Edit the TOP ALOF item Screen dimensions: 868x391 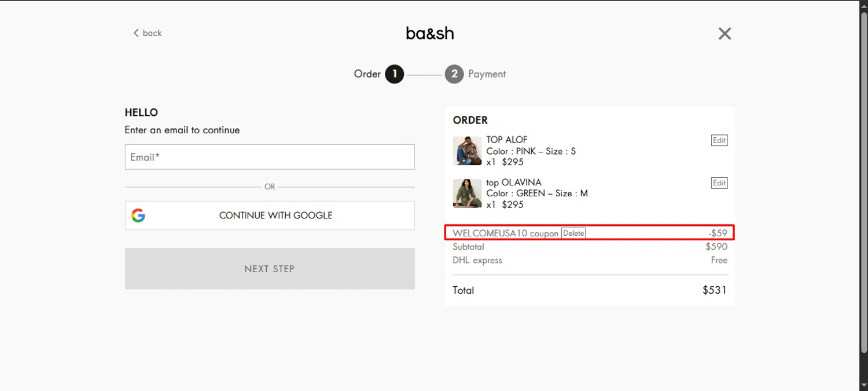[719, 140]
